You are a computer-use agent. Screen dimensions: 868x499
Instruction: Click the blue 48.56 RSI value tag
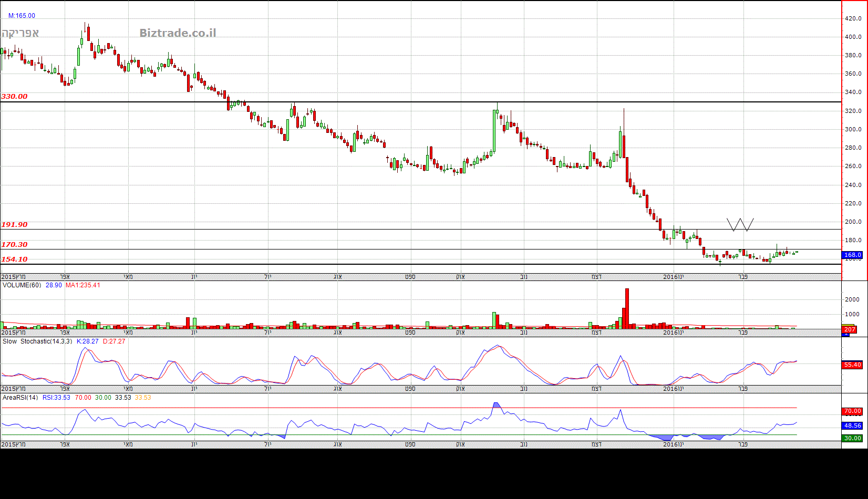[852, 426]
